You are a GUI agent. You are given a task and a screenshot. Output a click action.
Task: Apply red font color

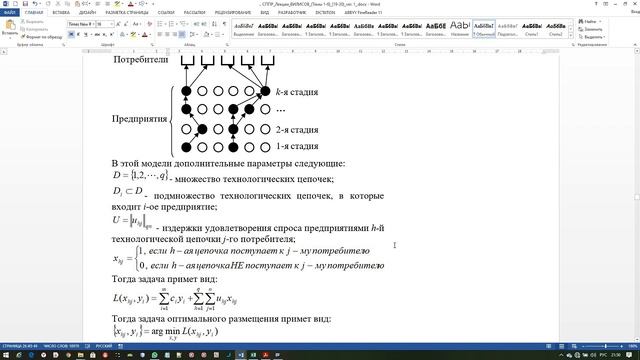point(144,34)
